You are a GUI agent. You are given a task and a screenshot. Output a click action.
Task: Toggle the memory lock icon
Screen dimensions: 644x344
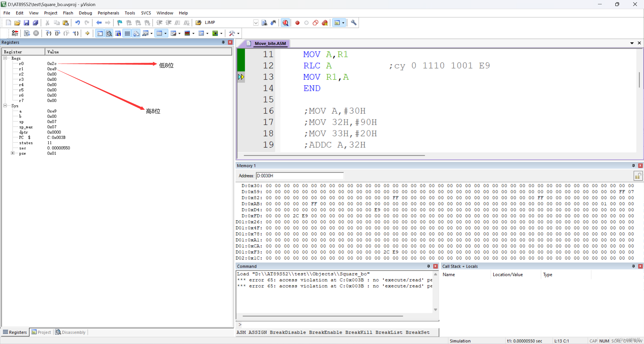[x=638, y=176]
